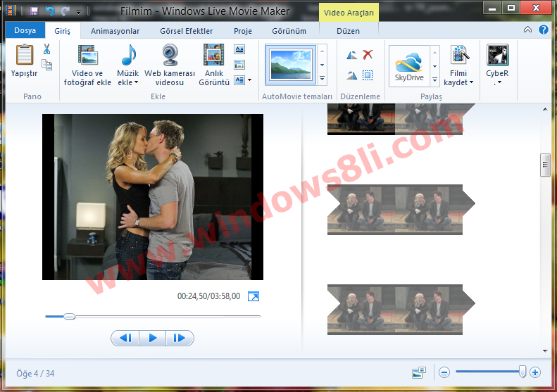
Task: Undo the last action in title bar
Action: (50, 11)
